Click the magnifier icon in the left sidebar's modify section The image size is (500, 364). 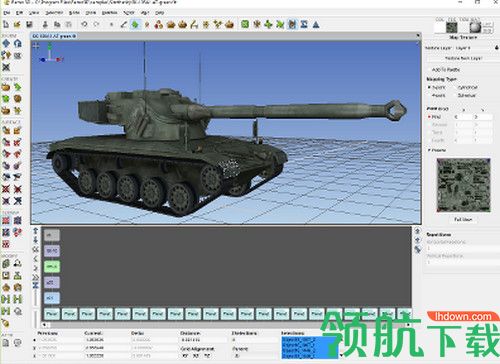click(x=18, y=311)
